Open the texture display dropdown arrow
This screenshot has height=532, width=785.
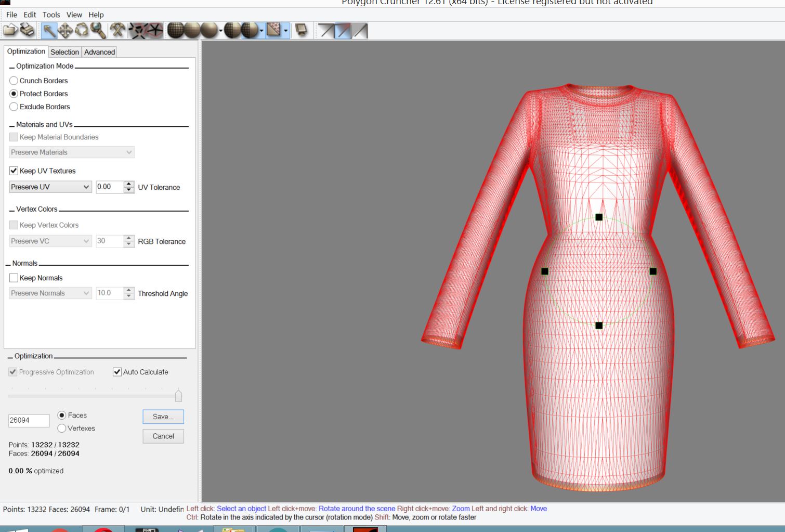point(286,31)
